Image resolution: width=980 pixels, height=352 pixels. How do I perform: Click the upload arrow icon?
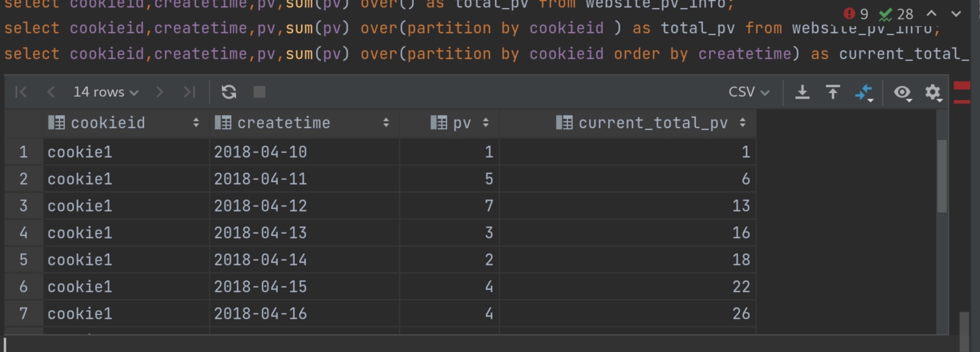click(833, 92)
